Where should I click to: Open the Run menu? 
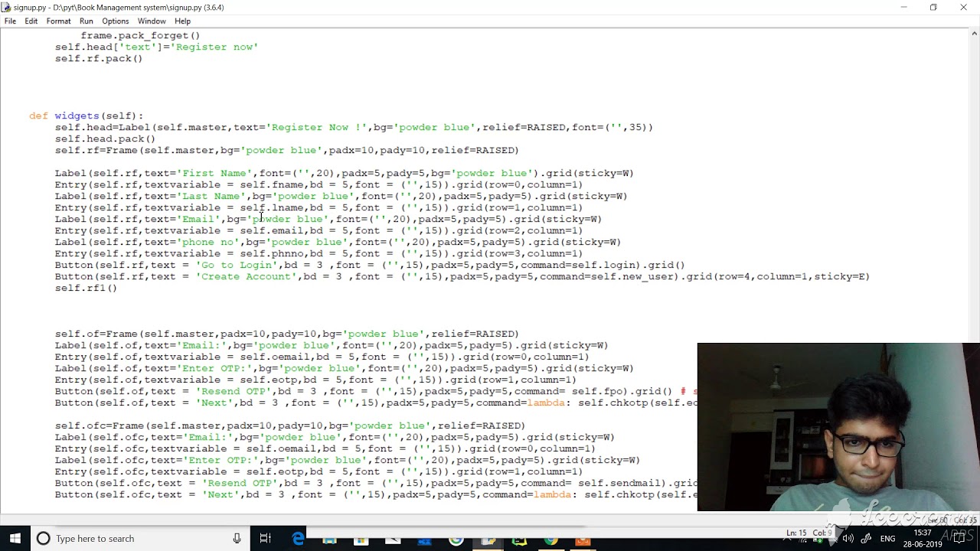click(86, 21)
